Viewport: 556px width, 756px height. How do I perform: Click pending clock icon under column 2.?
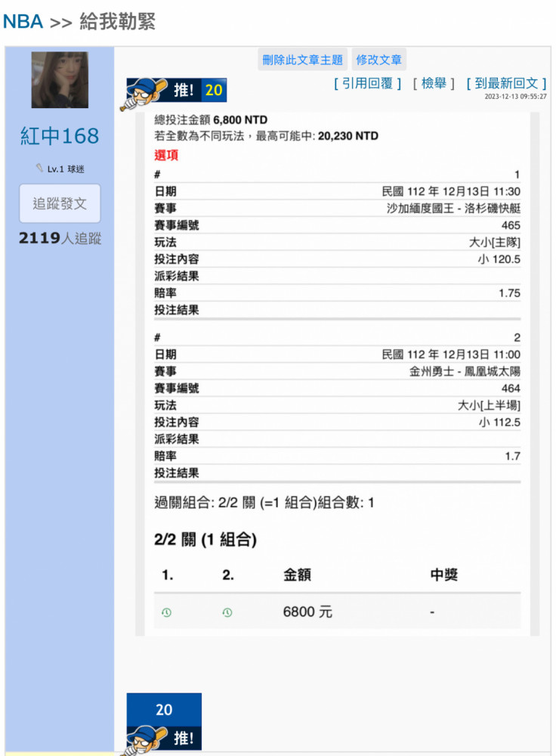(x=227, y=612)
